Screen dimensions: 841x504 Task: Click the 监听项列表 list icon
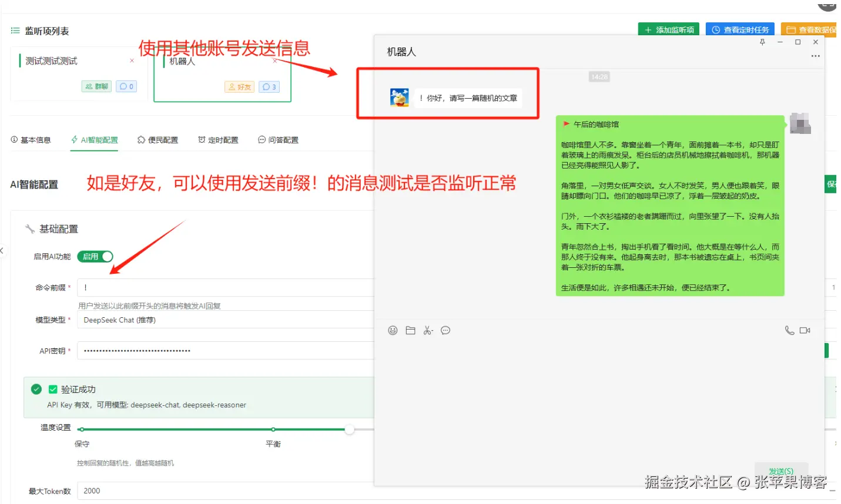pos(14,29)
